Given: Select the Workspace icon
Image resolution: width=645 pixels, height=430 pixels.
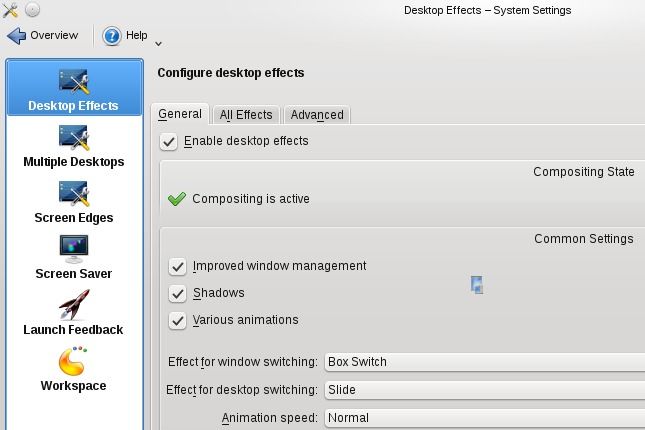Looking at the screenshot, I should pyautogui.click(x=73, y=361).
